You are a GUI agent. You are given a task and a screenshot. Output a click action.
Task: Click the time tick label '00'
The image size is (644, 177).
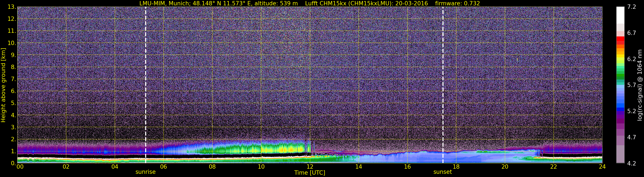pos(20,167)
